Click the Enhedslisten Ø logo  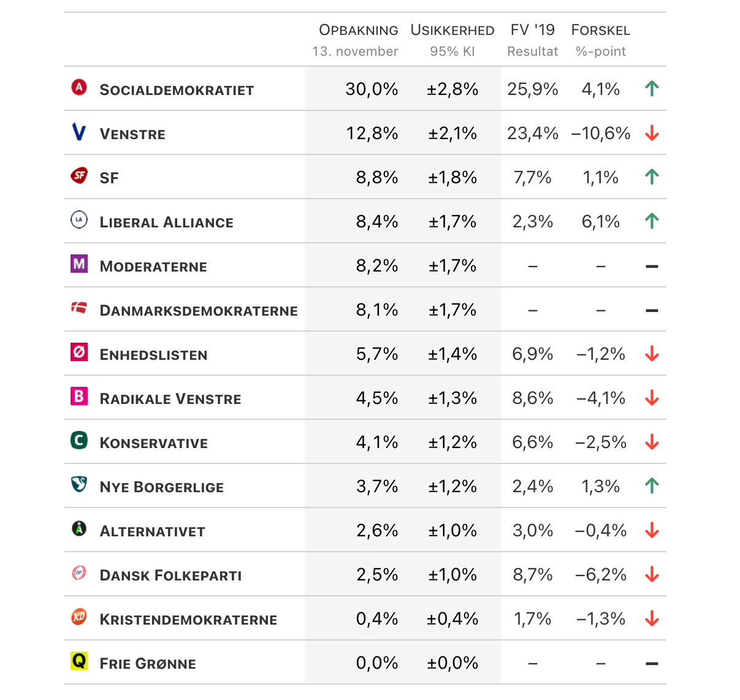pyautogui.click(x=79, y=352)
